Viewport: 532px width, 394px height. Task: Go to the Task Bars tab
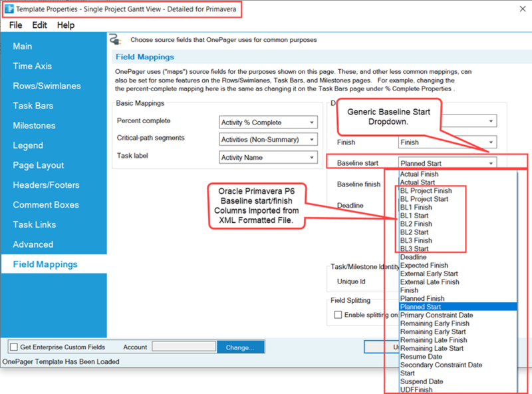tap(33, 106)
